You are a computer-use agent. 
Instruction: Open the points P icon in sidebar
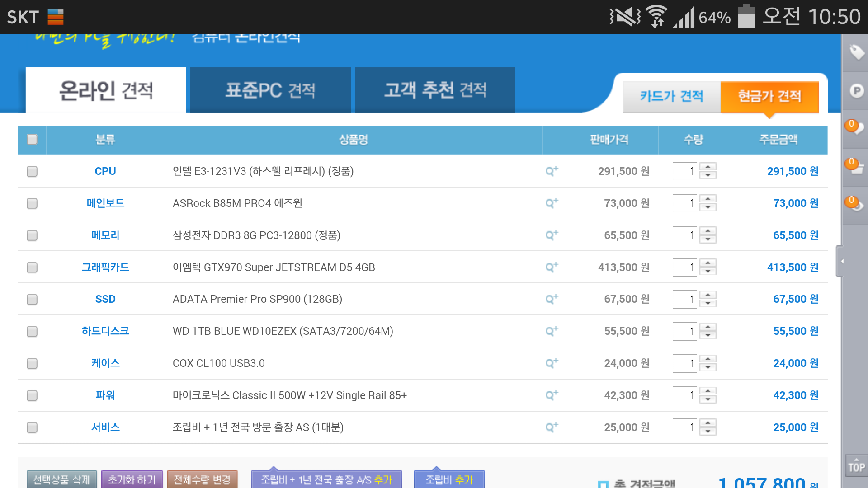[856, 91]
